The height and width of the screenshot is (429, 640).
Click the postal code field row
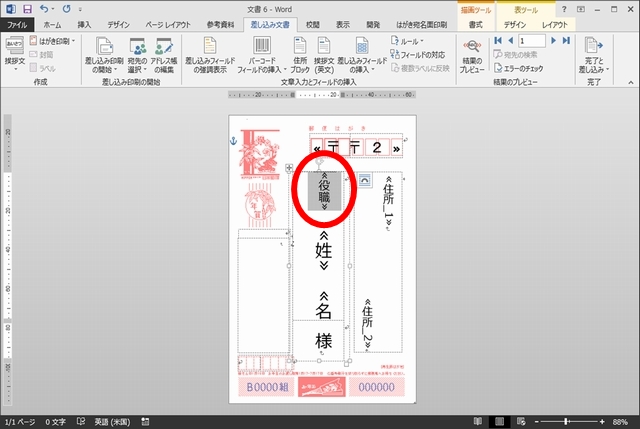356,147
